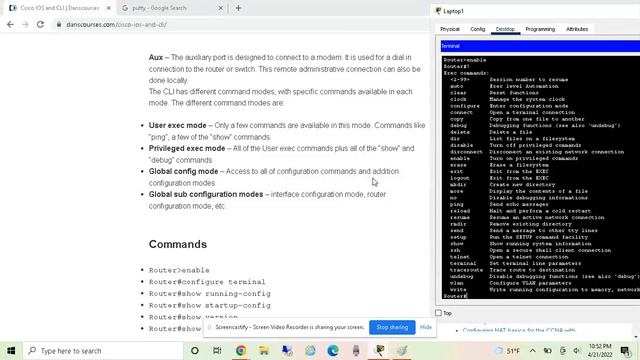Open the Programming tab in Laptop1
The height and width of the screenshot is (360, 640).
[540, 29]
